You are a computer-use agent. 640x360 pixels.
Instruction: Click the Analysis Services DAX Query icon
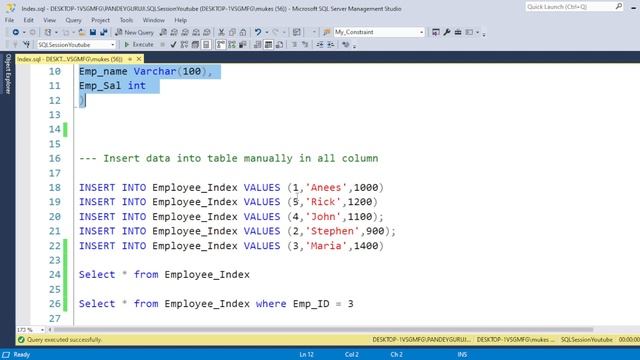click(x=207, y=32)
